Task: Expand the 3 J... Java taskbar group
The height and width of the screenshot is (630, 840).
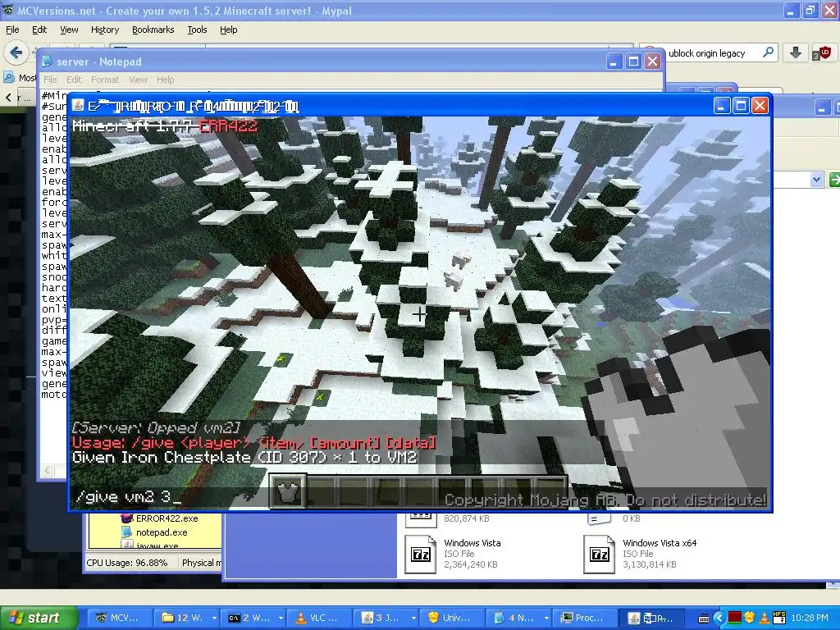Action: point(413,618)
